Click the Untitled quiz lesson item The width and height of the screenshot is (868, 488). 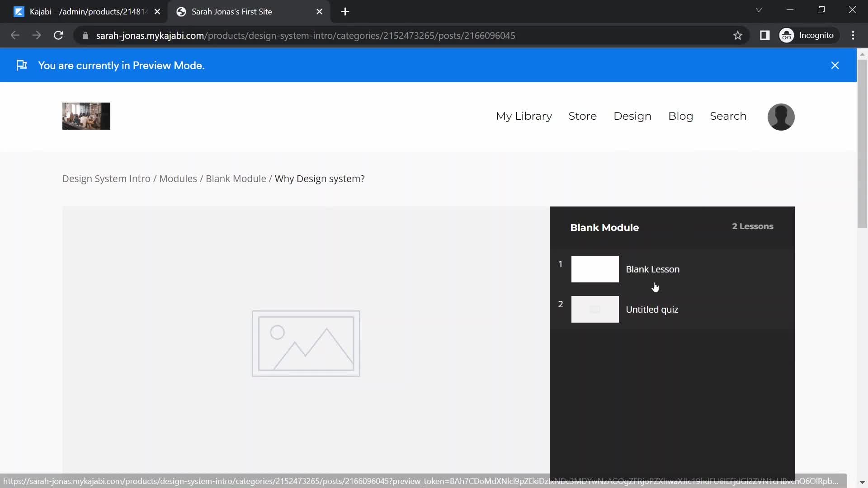click(x=651, y=309)
